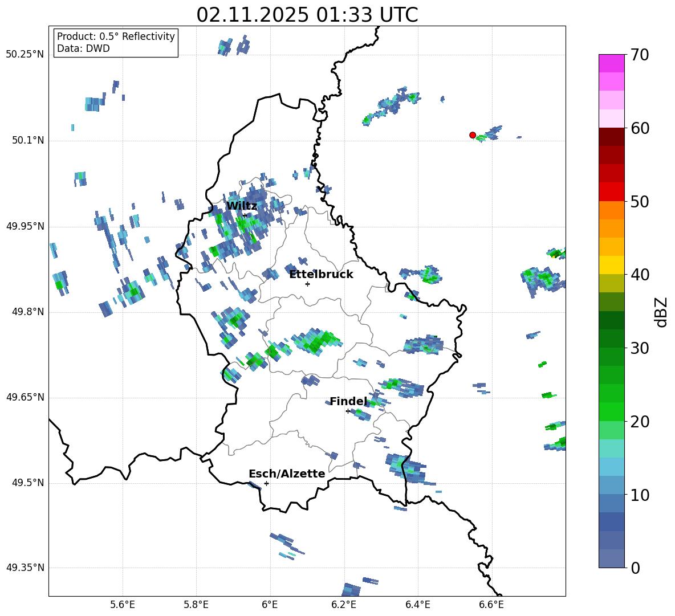Select the 'Data: DWD' text in legend
Image resolution: width=675 pixels, height=616 pixels.
83,48
